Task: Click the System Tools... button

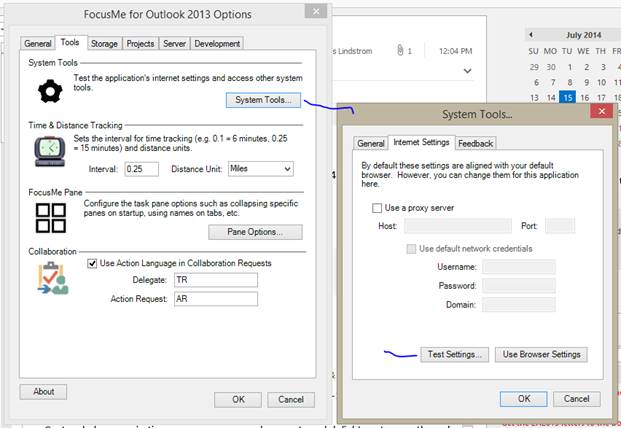Action: (x=263, y=100)
